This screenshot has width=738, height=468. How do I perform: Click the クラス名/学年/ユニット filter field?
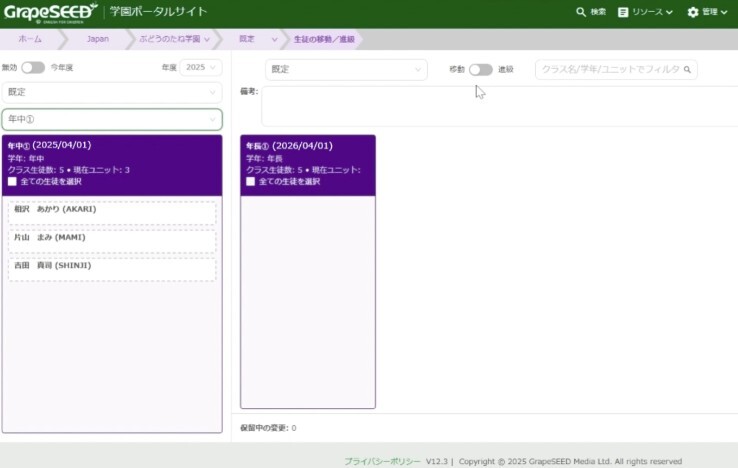tap(616, 70)
